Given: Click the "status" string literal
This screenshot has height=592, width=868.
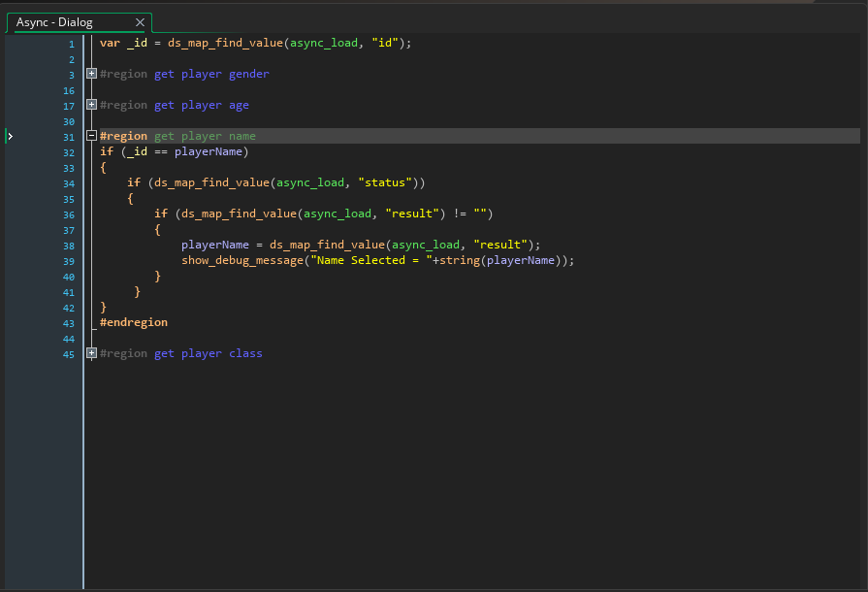Looking at the screenshot, I should (x=385, y=182).
